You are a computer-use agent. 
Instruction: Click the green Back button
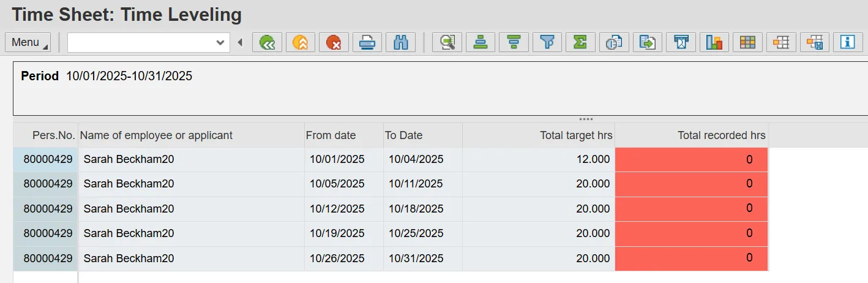[267, 42]
